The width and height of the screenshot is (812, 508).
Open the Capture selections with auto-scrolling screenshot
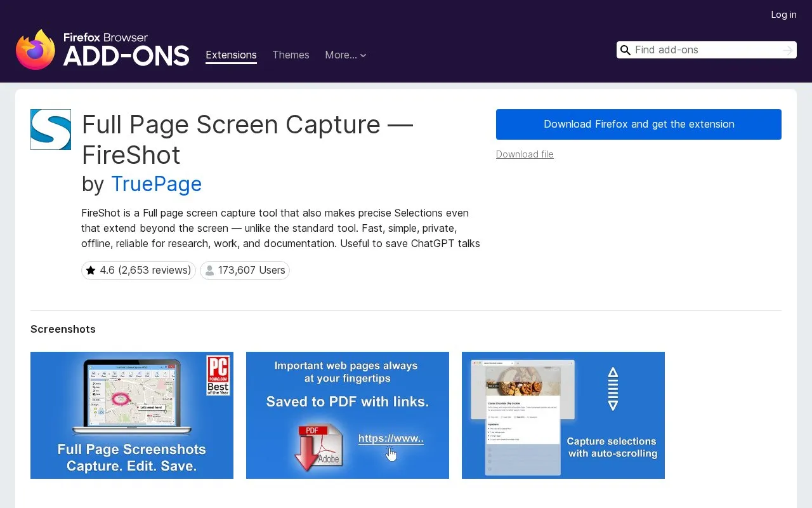click(563, 415)
